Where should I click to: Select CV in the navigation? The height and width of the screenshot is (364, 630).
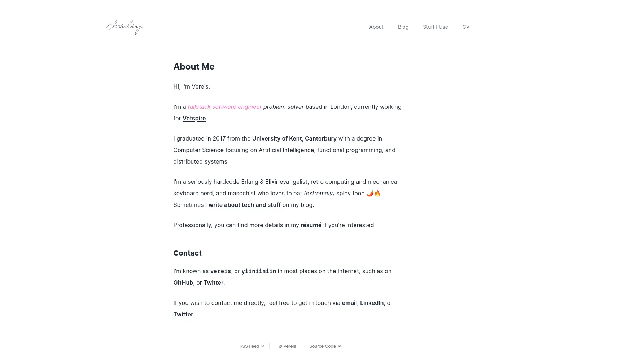466,27
